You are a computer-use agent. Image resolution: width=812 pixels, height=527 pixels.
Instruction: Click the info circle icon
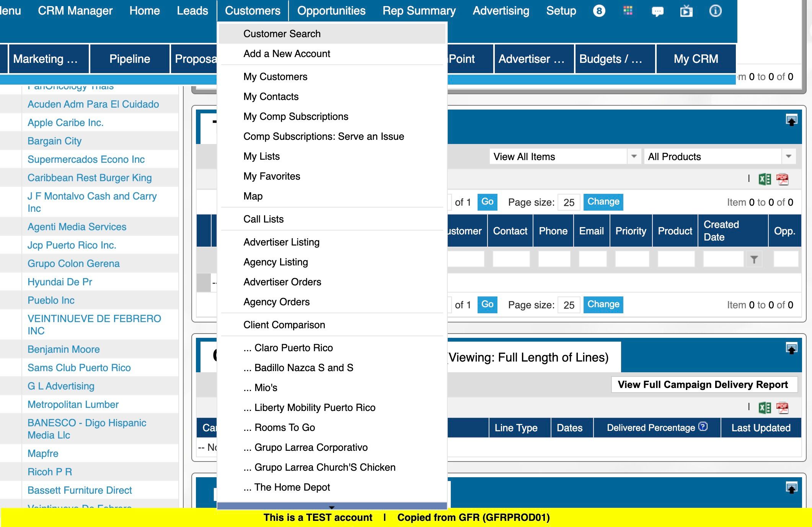tap(715, 11)
